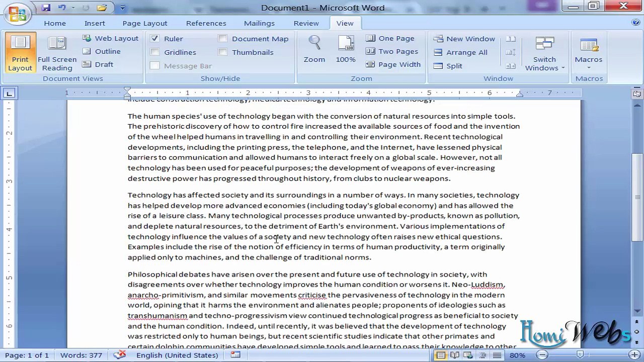The width and height of the screenshot is (644, 362).
Task: Click the Open folder icon
Action: tap(102, 8)
